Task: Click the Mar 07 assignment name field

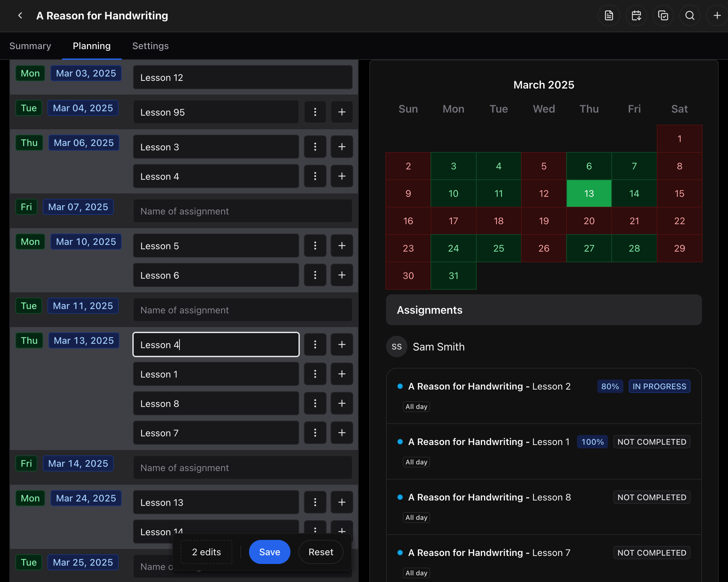Action: [x=242, y=211]
